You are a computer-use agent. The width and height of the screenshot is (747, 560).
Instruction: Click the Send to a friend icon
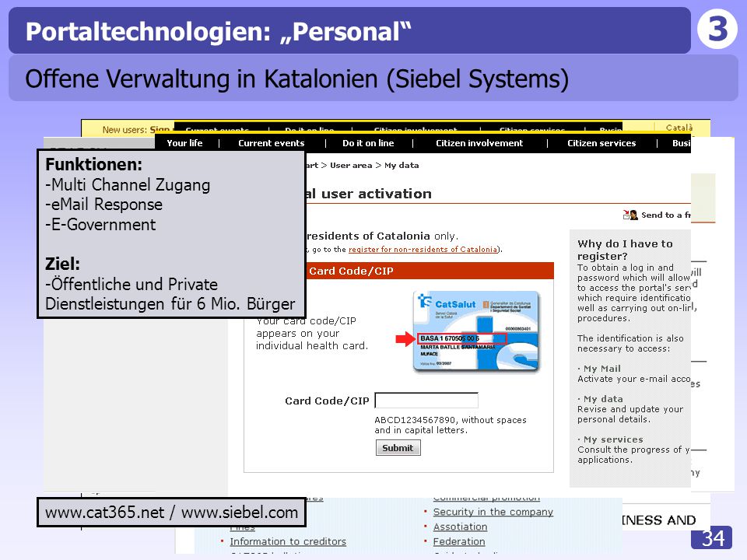point(630,215)
